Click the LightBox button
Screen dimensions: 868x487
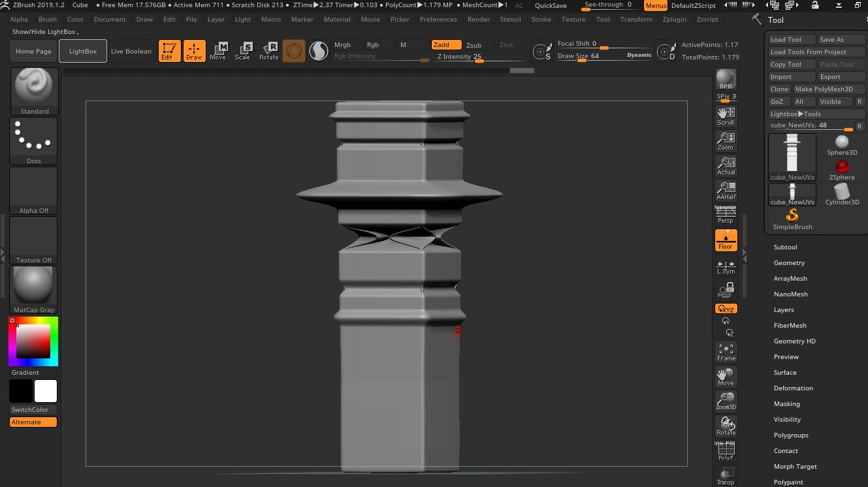point(83,51)
